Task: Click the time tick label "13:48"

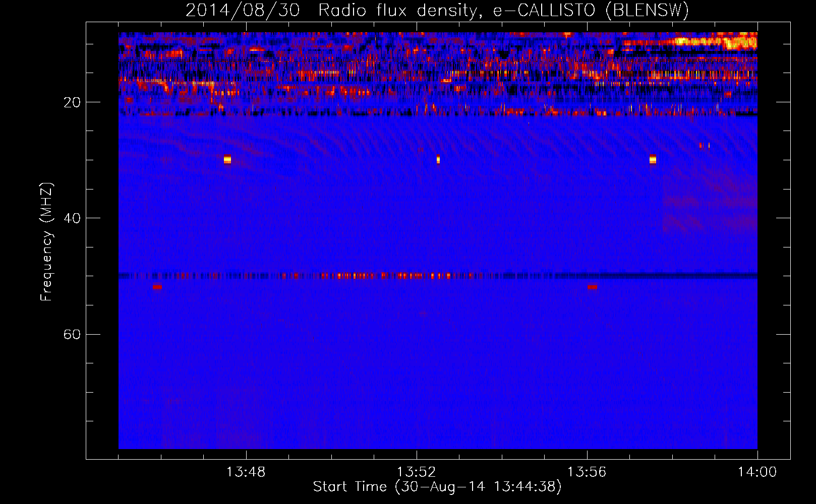Action: pyautogui.click(x=246, y=472)
